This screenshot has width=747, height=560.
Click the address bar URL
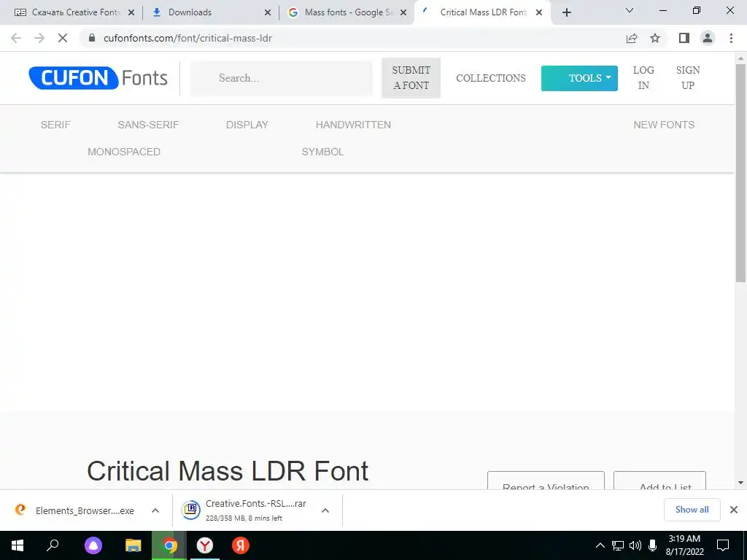187,38
